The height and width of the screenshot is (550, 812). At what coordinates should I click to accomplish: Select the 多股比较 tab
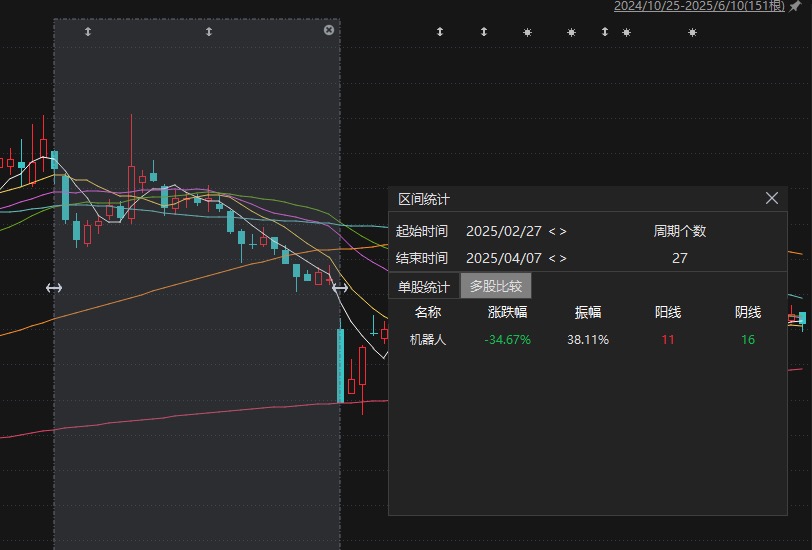click(x=496, y=286)
